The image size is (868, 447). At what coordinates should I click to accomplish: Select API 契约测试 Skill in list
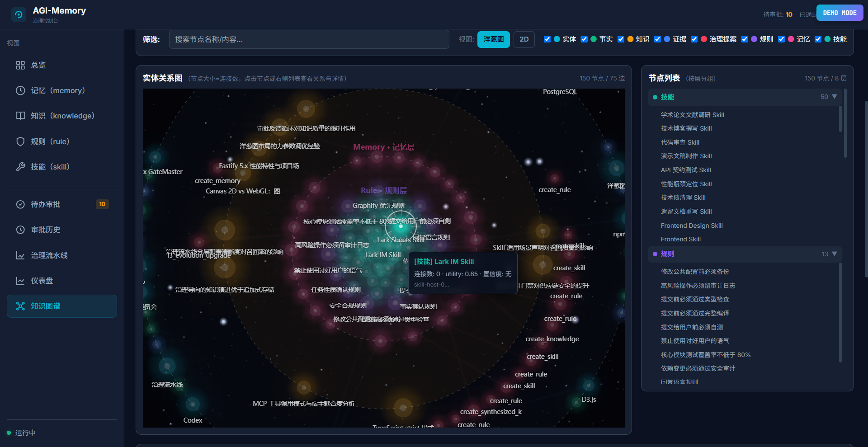[686, 170]
